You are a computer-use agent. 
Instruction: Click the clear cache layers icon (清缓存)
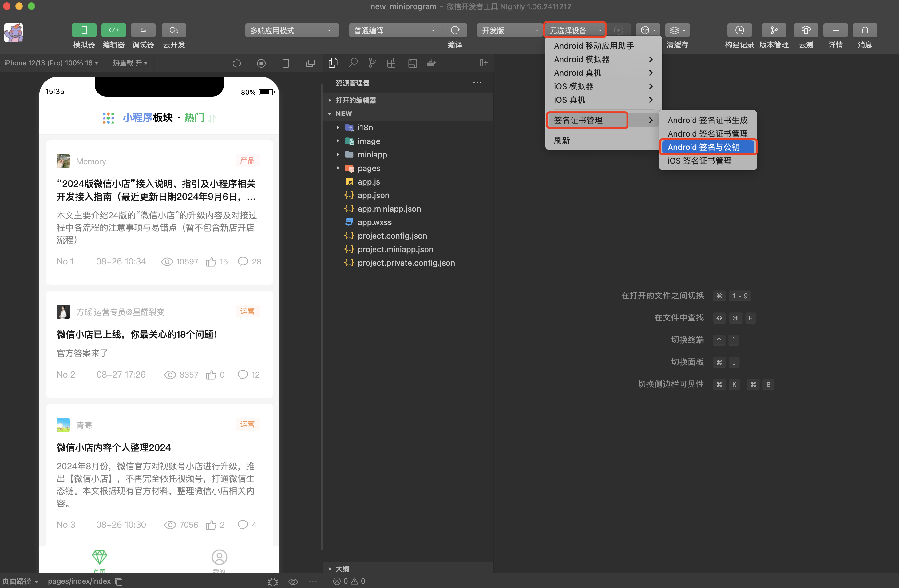tap(678, 30)
